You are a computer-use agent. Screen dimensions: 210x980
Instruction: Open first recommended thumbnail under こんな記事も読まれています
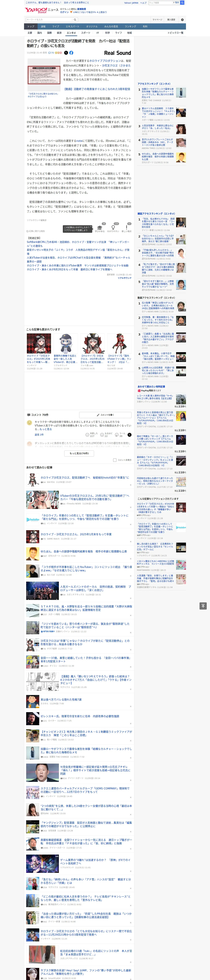[39, 343]
